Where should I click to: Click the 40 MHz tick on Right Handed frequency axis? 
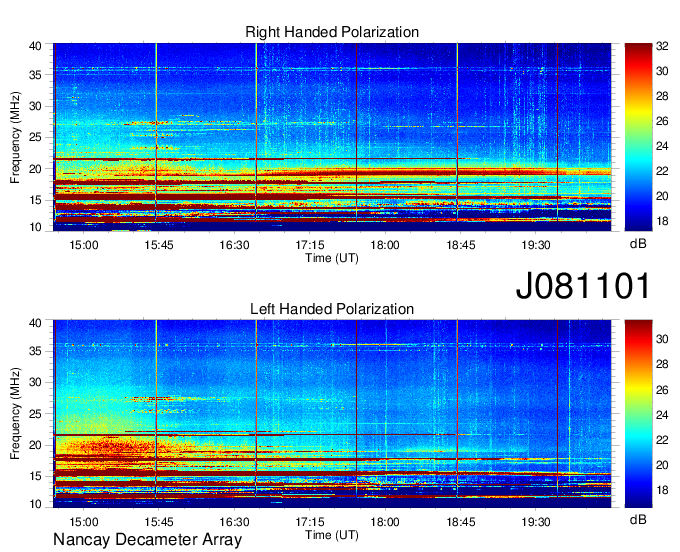[x=35, y=46]
